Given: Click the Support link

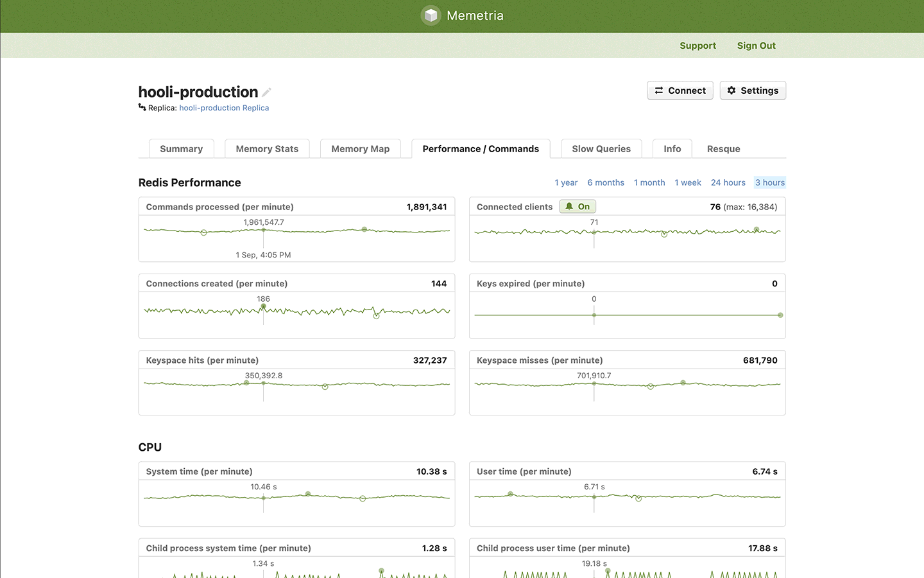Looking at the screenshot, I should point(697,46).
